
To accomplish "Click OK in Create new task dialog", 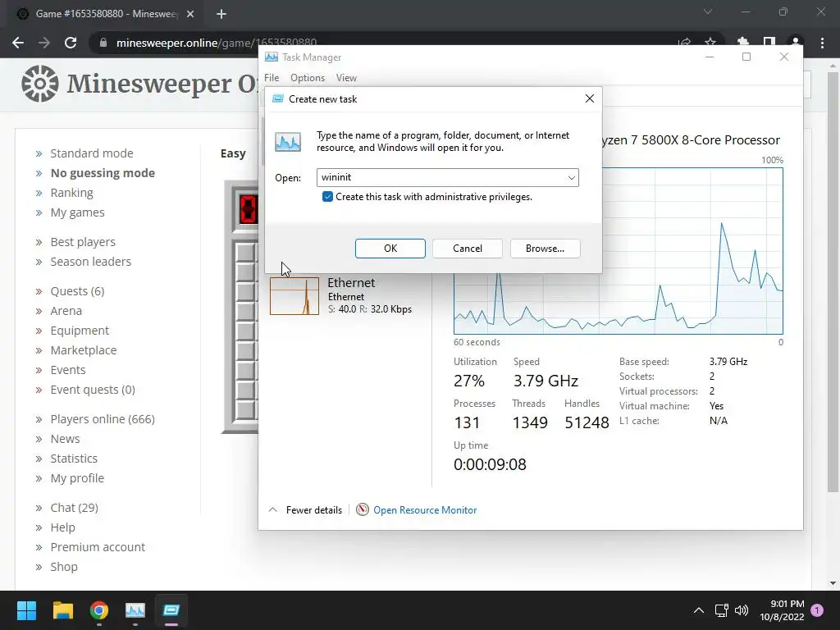I will pyautogui.click(x=390, y=248).
